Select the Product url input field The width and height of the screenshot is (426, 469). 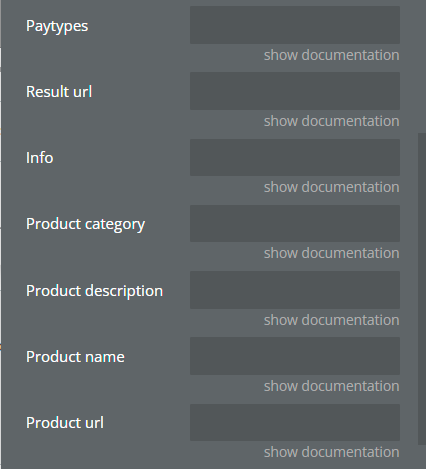point(295,422)
